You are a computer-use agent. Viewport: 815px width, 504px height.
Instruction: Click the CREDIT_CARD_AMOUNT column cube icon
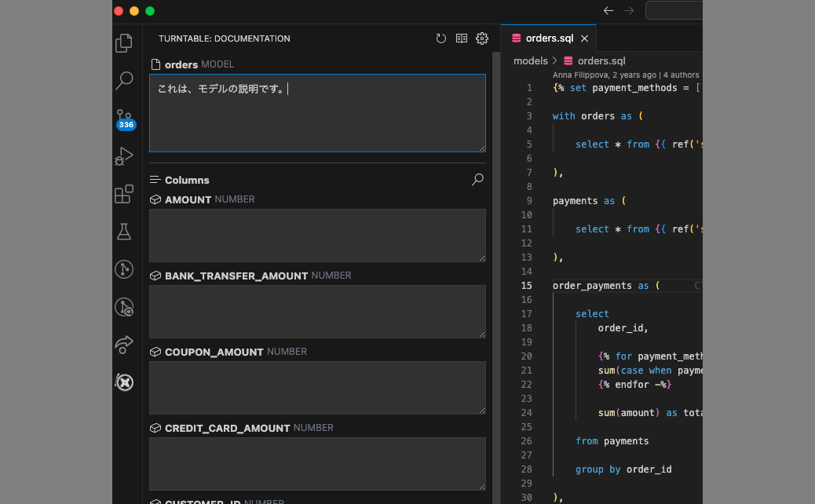tap(155, 428)
